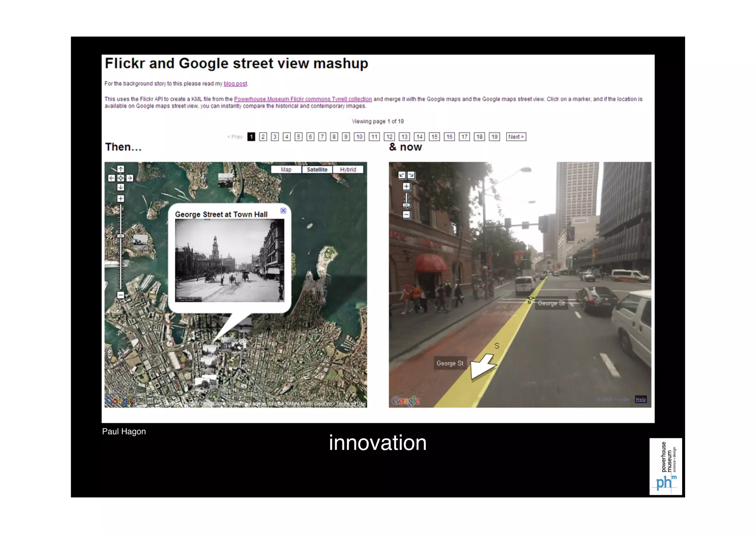Screen dimensions: 756x534
Task: Go to page 4
Action: 286,137
